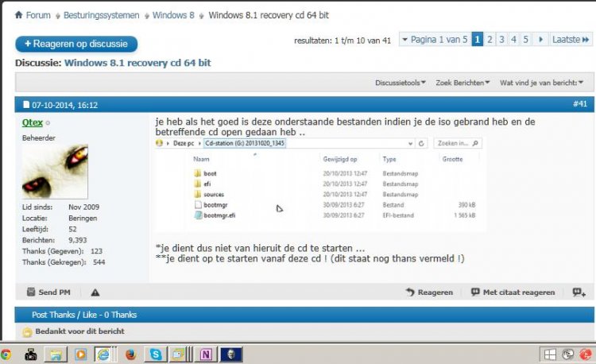Report this post with the warning triangle
Image resolution: width=596 pixels, height=364 pixels.
coord(95,292)
